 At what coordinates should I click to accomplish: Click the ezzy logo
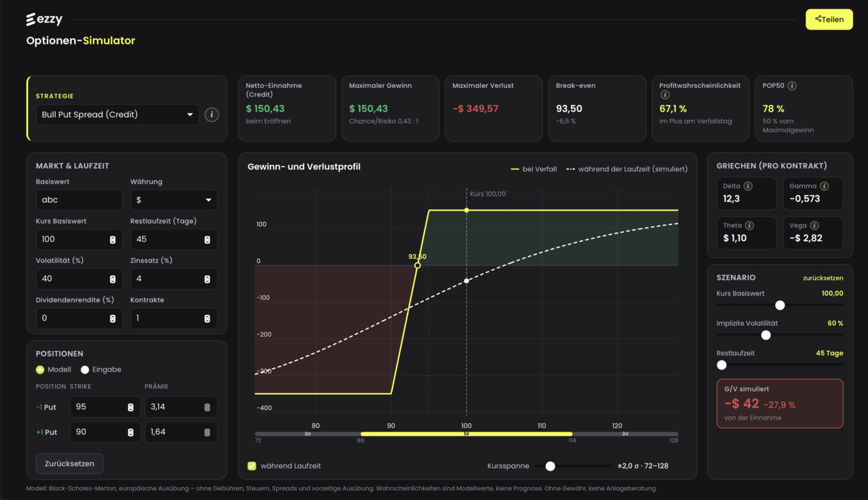44,20
